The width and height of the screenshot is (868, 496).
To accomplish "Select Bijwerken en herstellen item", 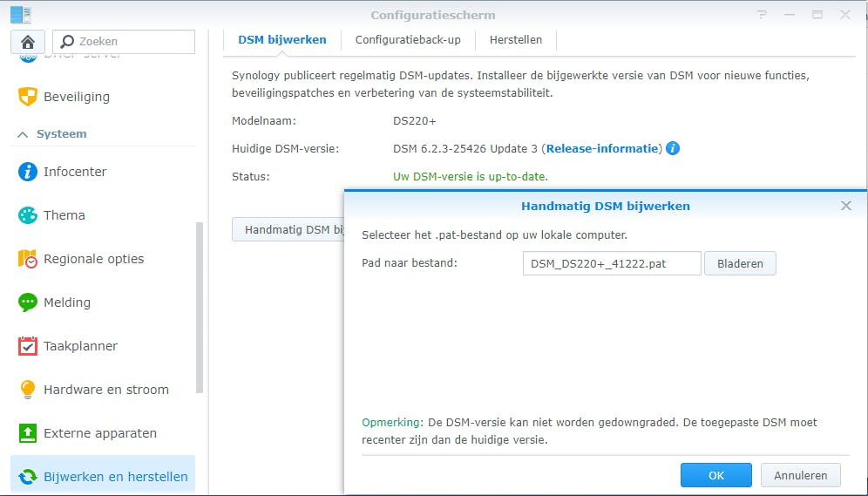I will coord(103,476).
